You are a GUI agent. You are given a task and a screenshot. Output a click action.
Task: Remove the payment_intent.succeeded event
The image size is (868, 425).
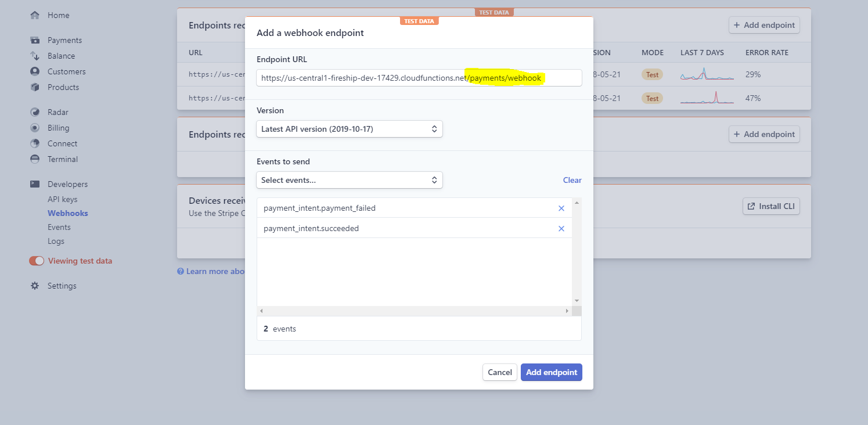tap(561, 228)
